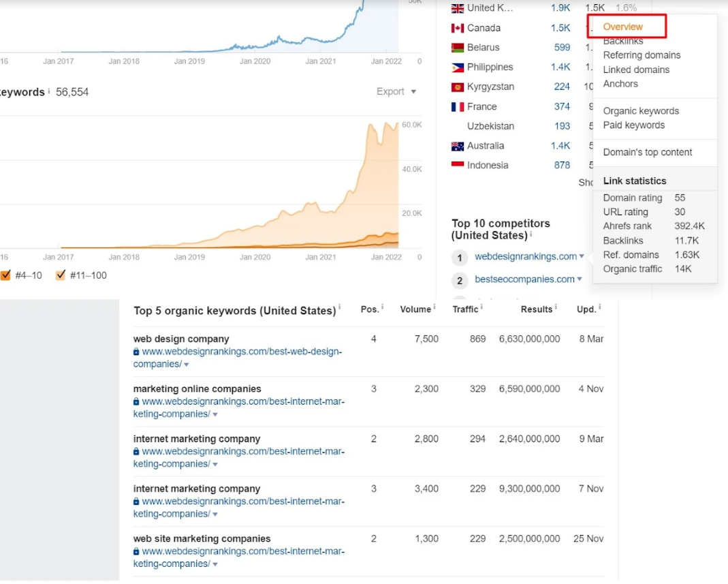728x584 pixels.
Task: Uncheck the #4–10 positions checkbox
Action: coord(5,275)
